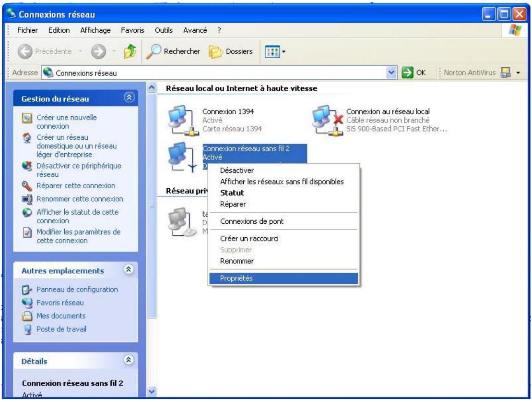
Task: Choose Créer un raccourci menu entry
Action: pyautogui.click(x=284, y=239)
